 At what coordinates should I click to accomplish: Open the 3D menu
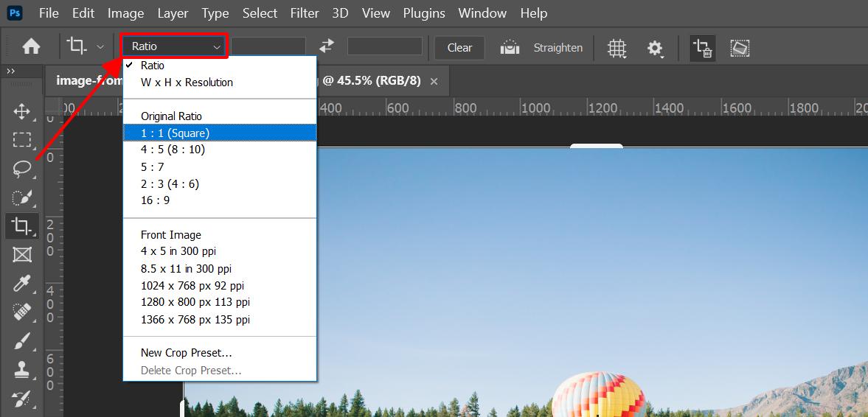[341, 13]
